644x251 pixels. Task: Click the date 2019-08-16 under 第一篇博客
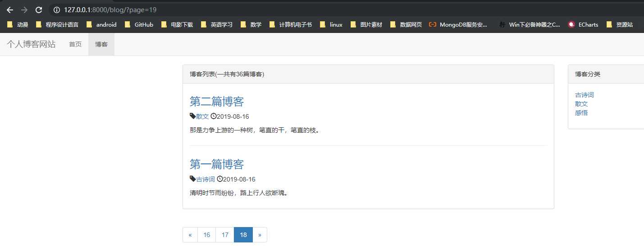[x=239, y=179]
